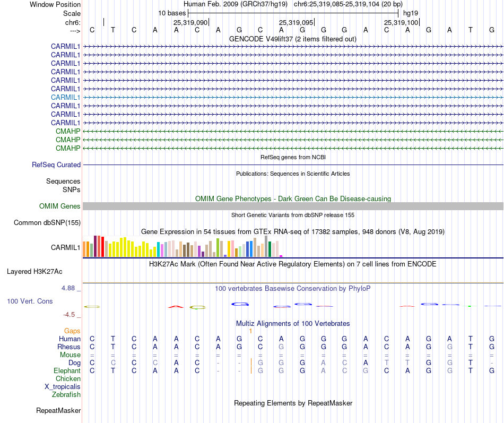
Task: Click the OMIM Genes label
Action: tap(60, 206)
